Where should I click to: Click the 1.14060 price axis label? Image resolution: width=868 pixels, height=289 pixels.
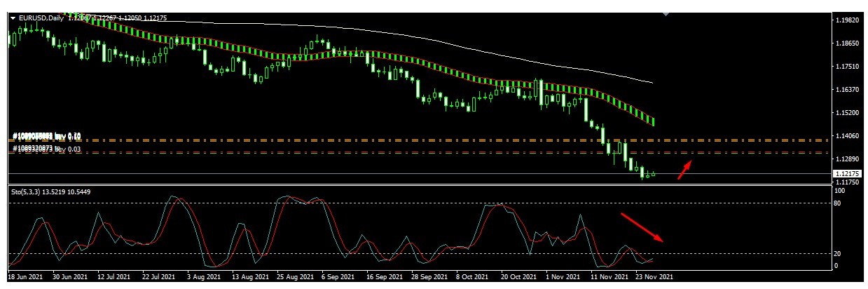point(848,135)
